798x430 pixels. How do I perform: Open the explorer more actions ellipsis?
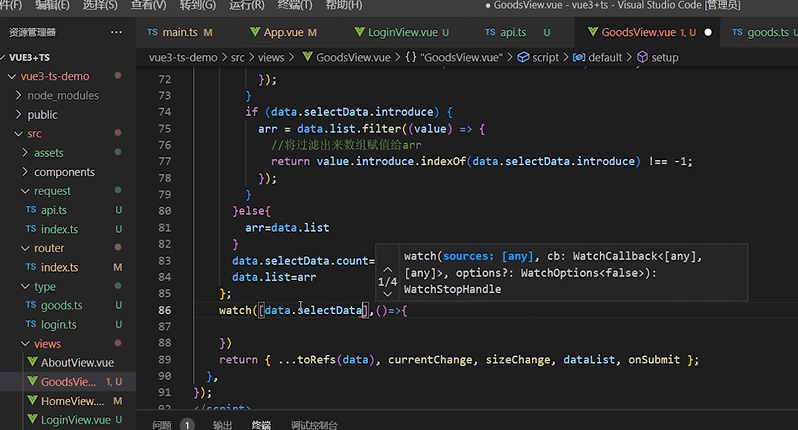(x=116, y=32)
